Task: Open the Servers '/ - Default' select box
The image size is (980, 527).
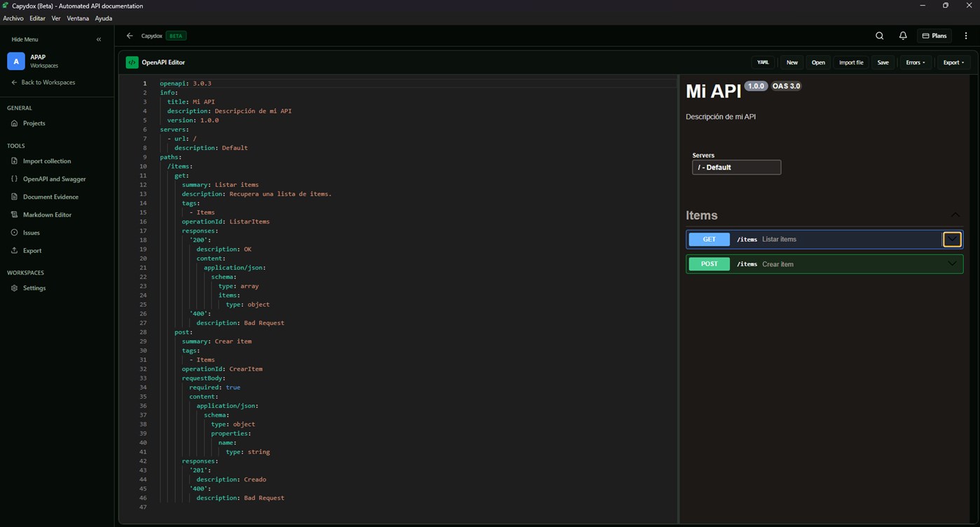Action: tap(736, 167)
